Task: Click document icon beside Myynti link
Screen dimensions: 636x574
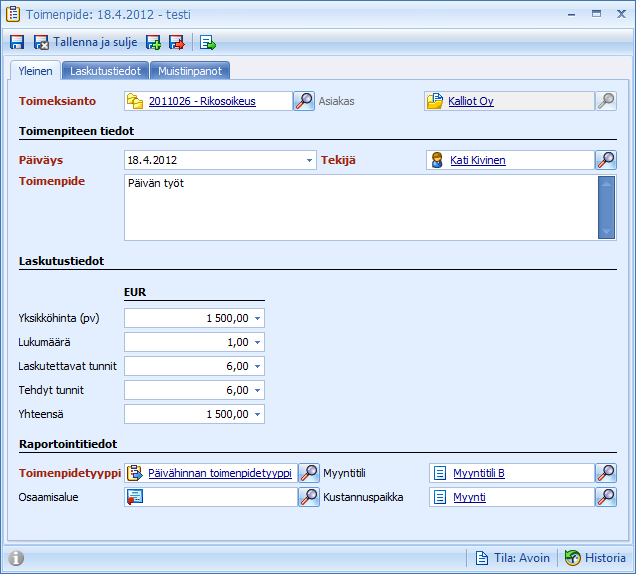Action: pyautogui.click(x=440, y=497)
